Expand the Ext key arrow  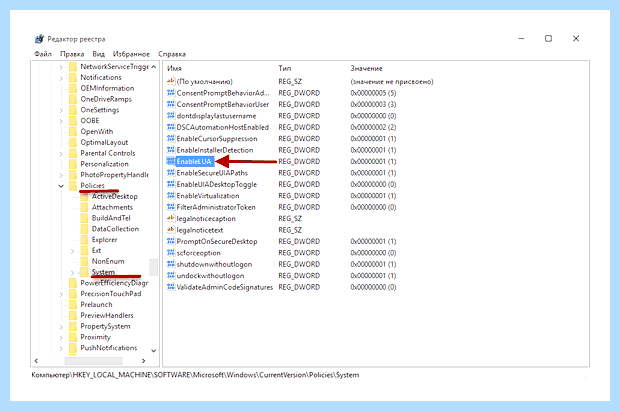tap(72, 251)
